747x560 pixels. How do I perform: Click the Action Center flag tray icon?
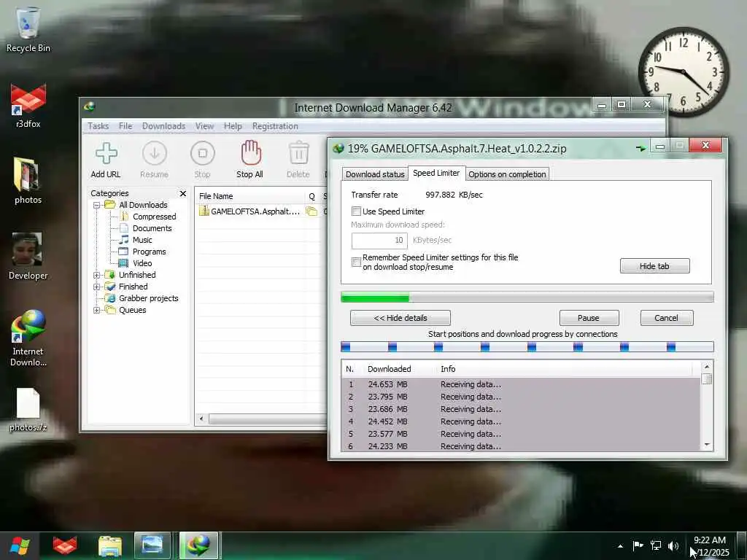[x=638, y=545]
